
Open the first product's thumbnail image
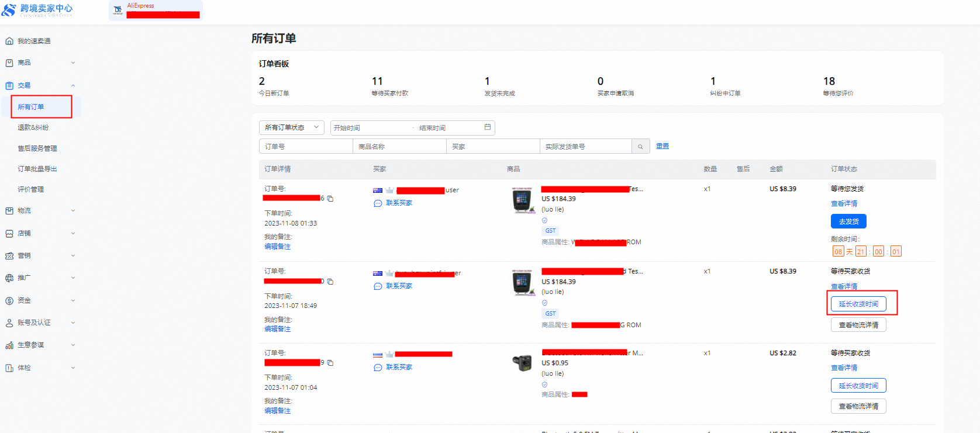click(x=522, y=200)
